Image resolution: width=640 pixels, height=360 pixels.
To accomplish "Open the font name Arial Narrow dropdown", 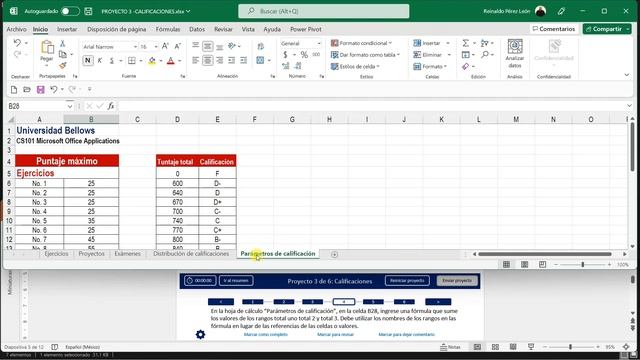I will (135, 47).
